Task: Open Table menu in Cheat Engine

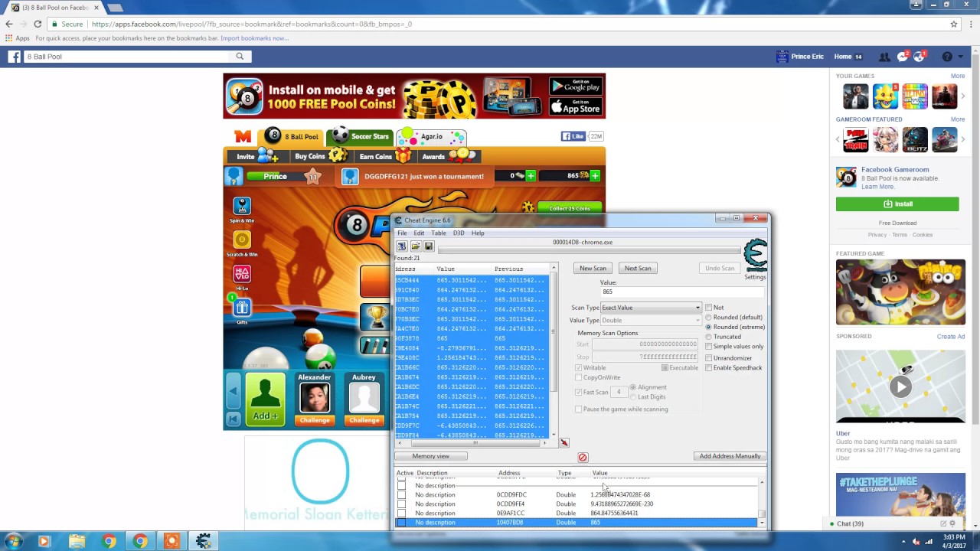Action: [x=439, y=233]
